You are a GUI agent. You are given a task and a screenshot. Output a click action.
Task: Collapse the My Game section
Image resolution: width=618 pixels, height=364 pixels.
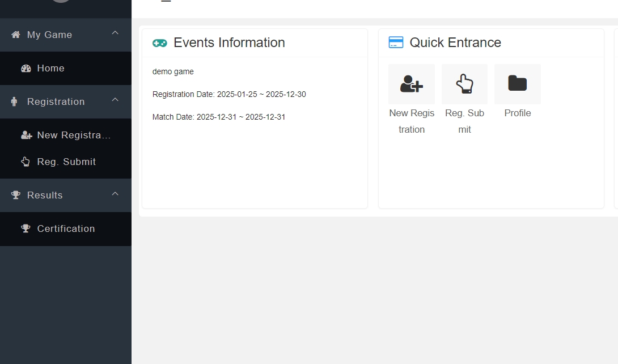[x=115, y=33]
